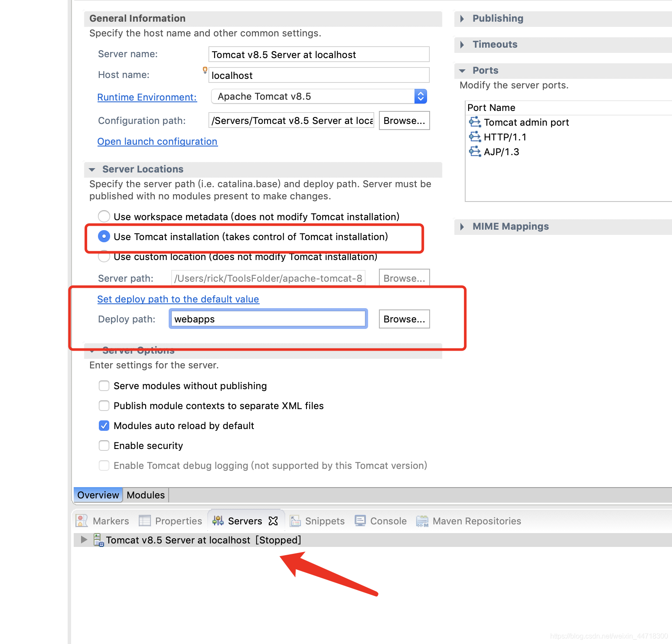Click the Console view icon

360,520
